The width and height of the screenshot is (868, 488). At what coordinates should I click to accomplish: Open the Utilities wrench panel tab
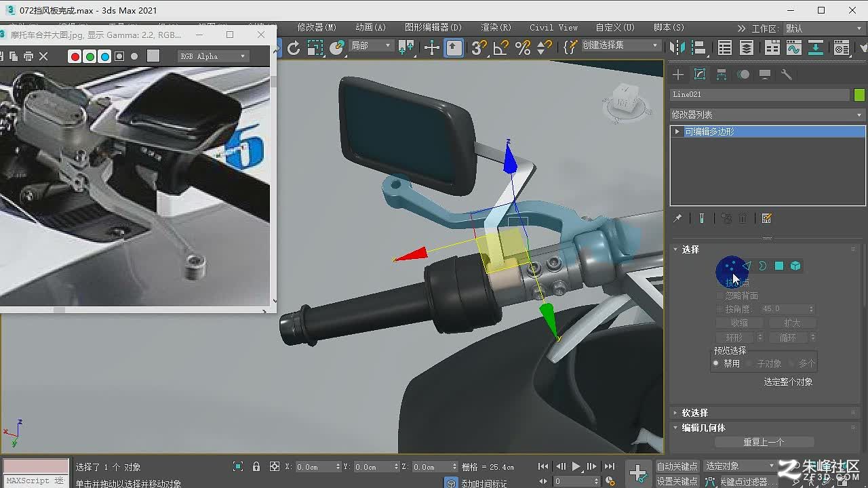787,75
